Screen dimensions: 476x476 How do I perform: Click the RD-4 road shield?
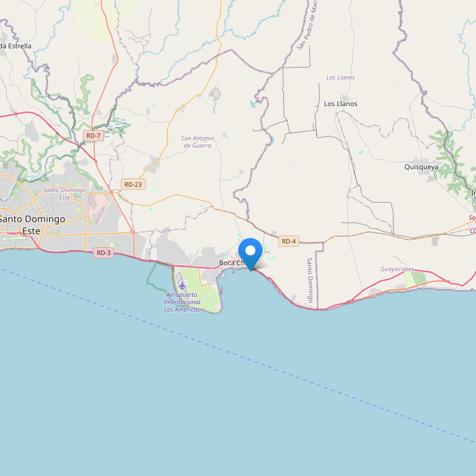coord(289,241)
